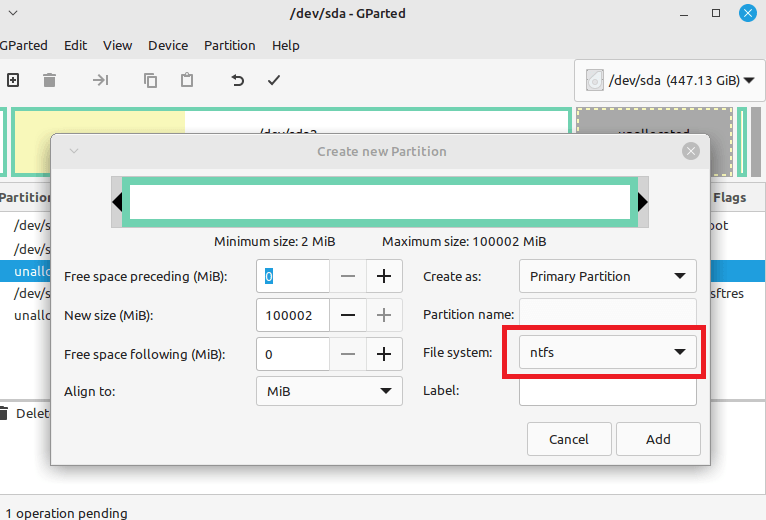
Task: Open the File system ntfs dropdown
Action: pyautogui.click(x=608, y=352)
